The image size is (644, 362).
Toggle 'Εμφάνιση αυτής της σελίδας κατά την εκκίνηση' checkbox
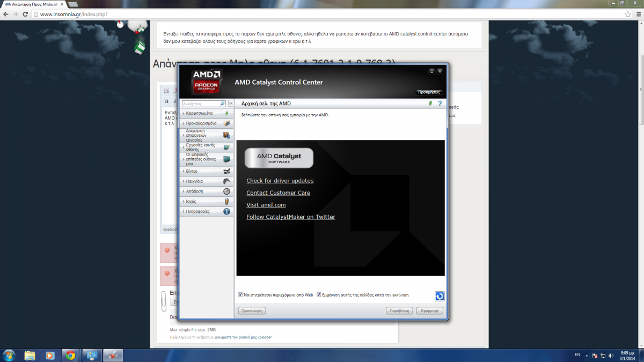click(x=319, y=294)
